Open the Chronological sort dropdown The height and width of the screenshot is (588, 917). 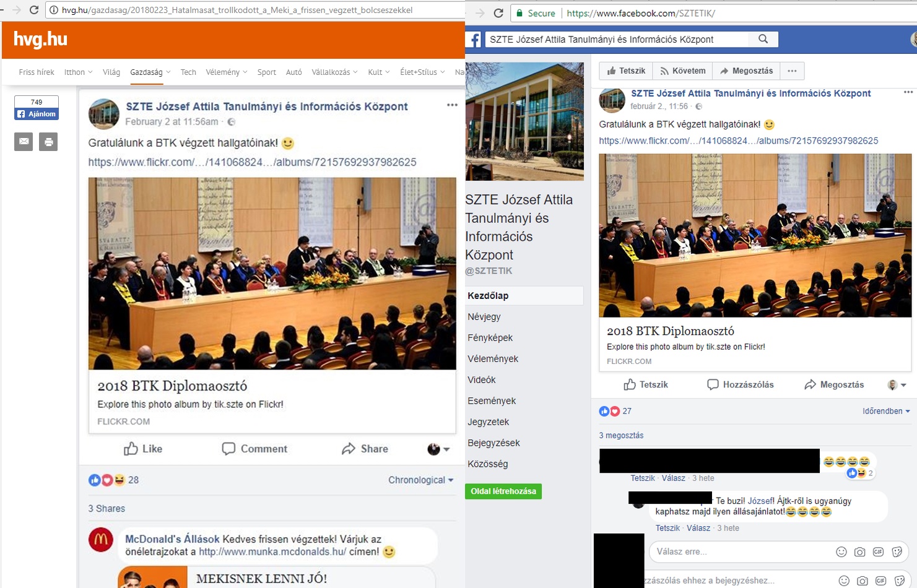420,480
